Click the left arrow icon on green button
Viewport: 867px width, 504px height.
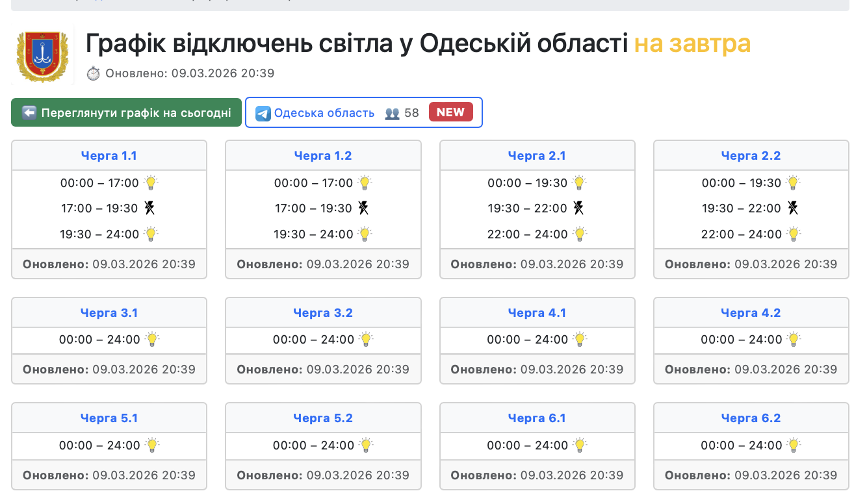pos(29,113)
